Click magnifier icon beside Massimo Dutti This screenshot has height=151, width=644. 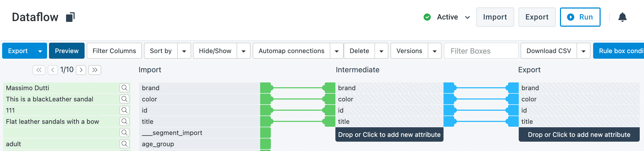coord(124,88)
